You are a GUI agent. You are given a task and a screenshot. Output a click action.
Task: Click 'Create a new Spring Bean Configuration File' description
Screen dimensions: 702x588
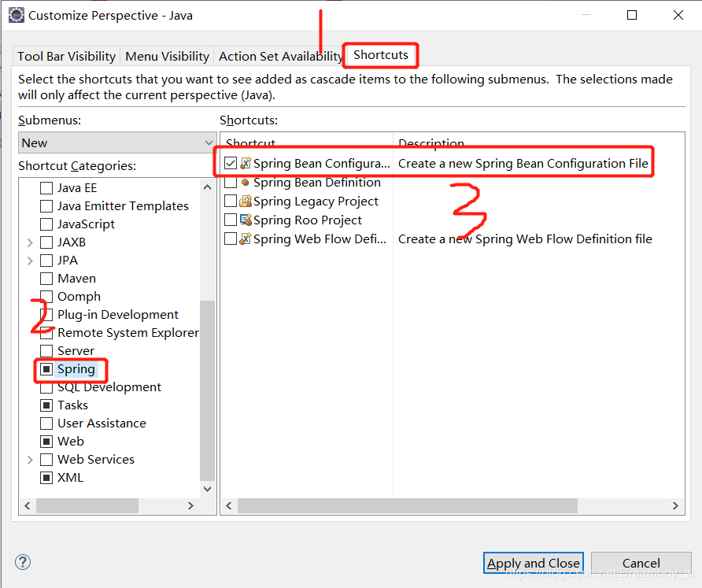point(523,163)
